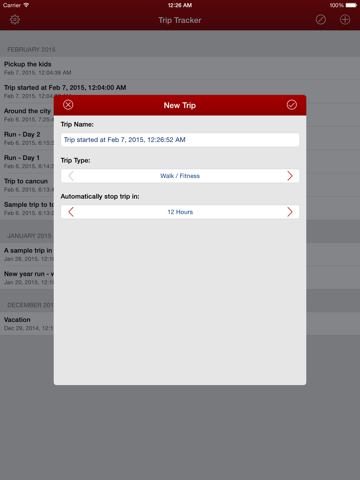Go to next trip type with right chevron
The width and height of the screenshot is (360, 480).
pyautogui.click(x=290, y=176)
